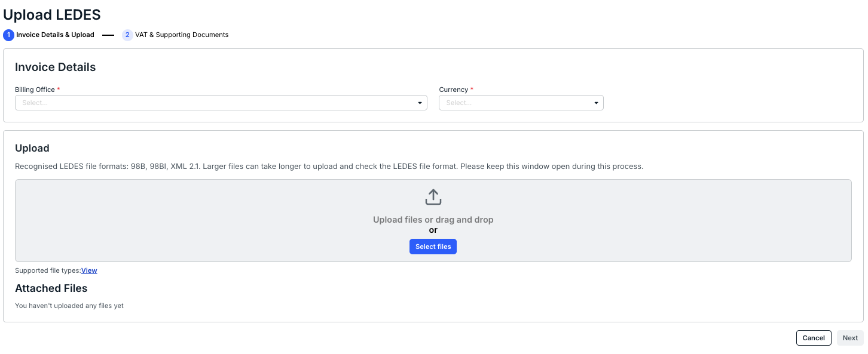Open the Currency dropdown

coord(521,103)
